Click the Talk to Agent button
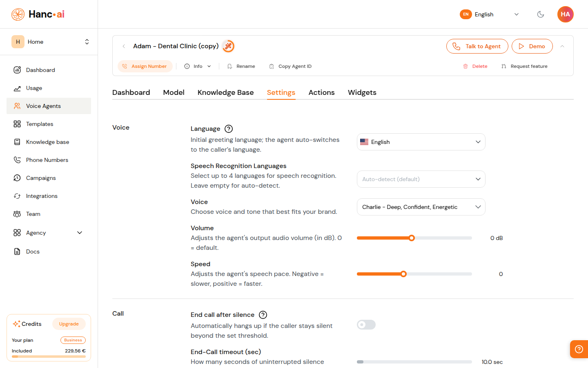Screen dimensions: 588x368 click(477, 46)
